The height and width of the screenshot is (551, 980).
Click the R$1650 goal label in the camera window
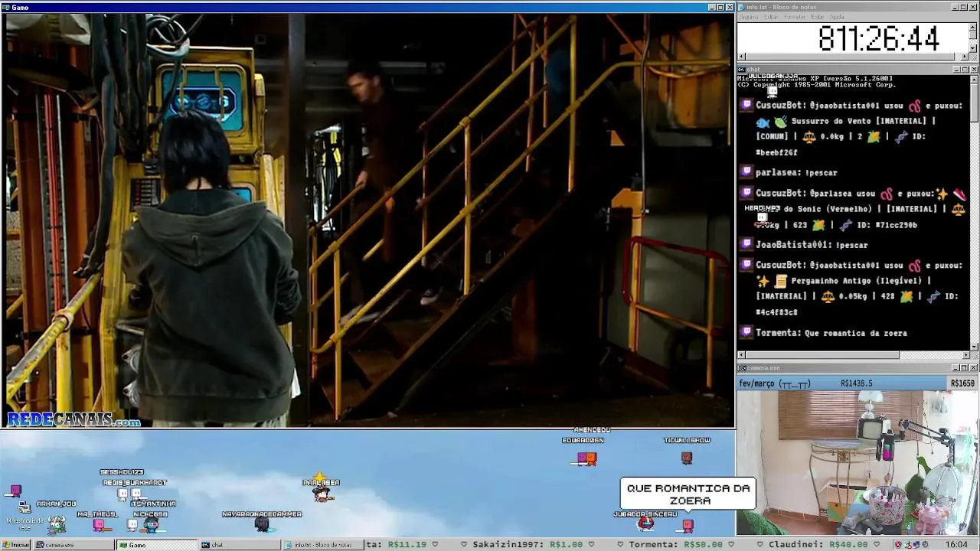[962, 383]
